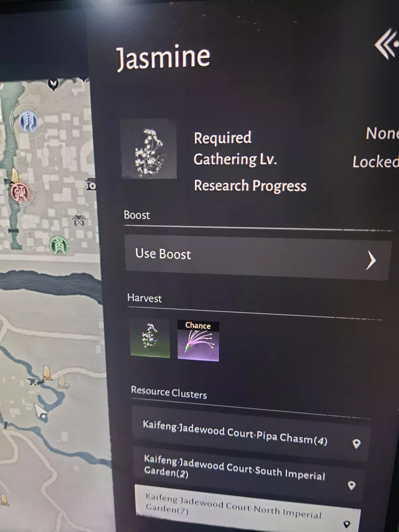Viewport: 399px width, 532px height.
Task: Open the Jasmine plant thumbnail
Action: pos(149,148)
